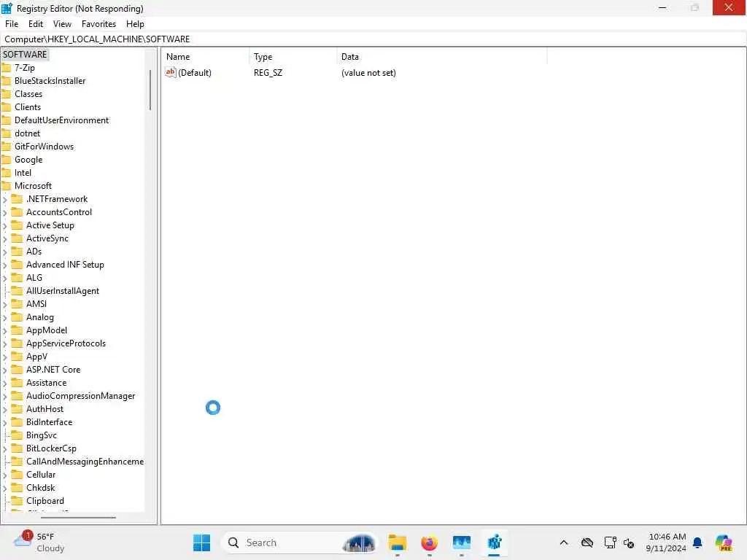Click the 7-Zip folder icon
Viewport: 747px width, 560px height.
pyautogui.click(x=6, y=68)
